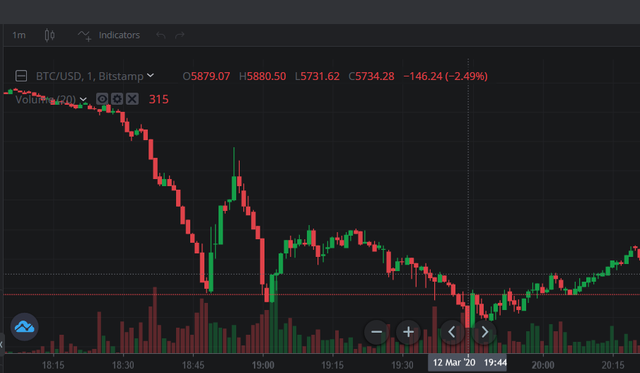Image resolution: width=640 pixels, height=373 pixels.
Task: Expand the Volume (20) indicator dropdown
Action: tap(83, 99)
